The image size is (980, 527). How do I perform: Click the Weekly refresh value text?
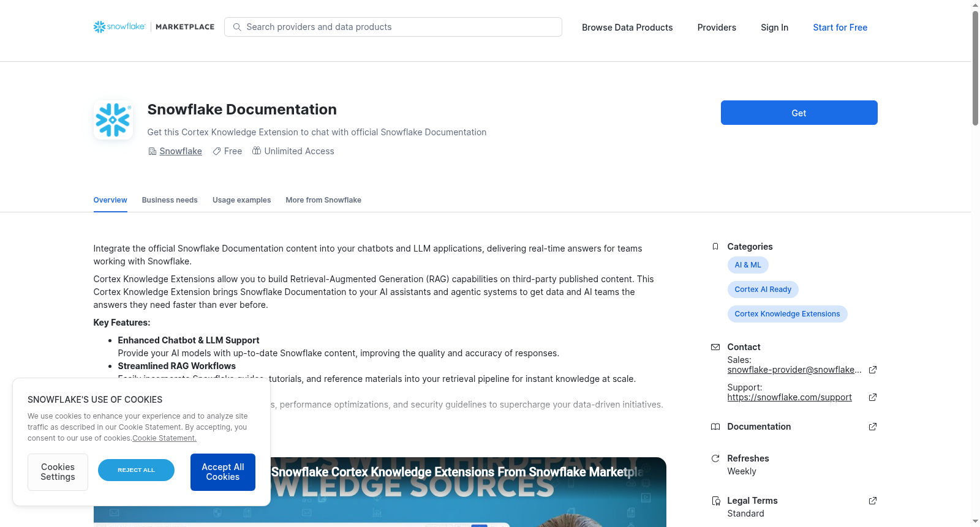pos(742,471)
